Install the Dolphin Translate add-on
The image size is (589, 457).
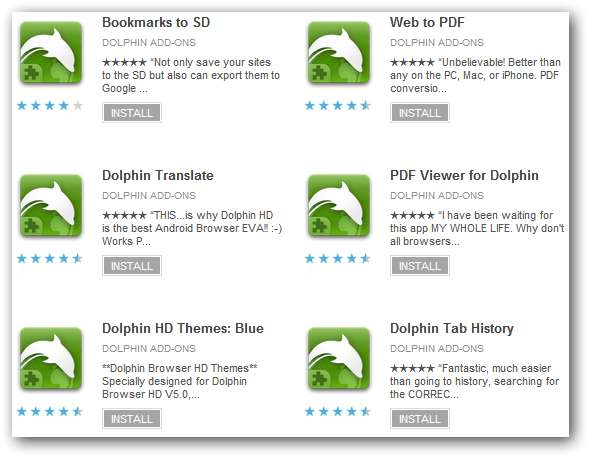point(132,266)
